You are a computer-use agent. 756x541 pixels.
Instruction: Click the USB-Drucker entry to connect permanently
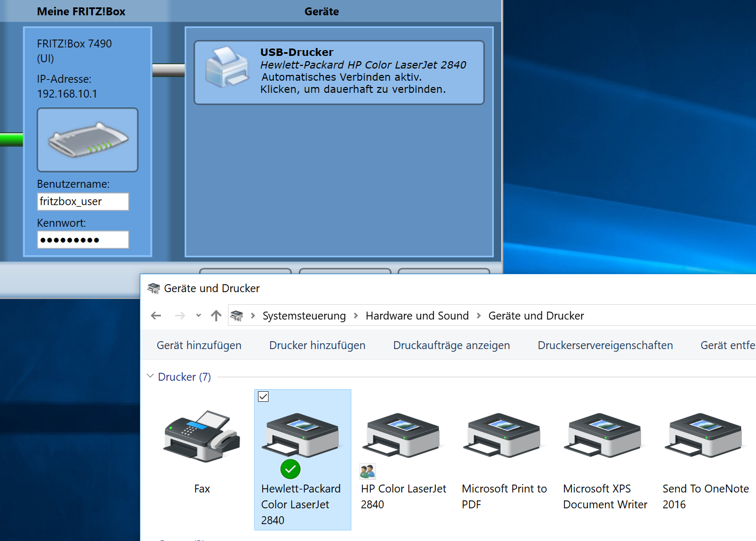point(339,73)
